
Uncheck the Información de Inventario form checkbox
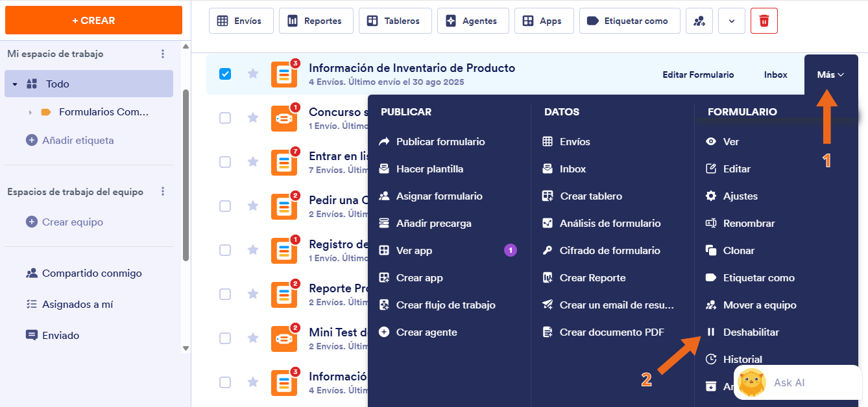click(225, 74)
